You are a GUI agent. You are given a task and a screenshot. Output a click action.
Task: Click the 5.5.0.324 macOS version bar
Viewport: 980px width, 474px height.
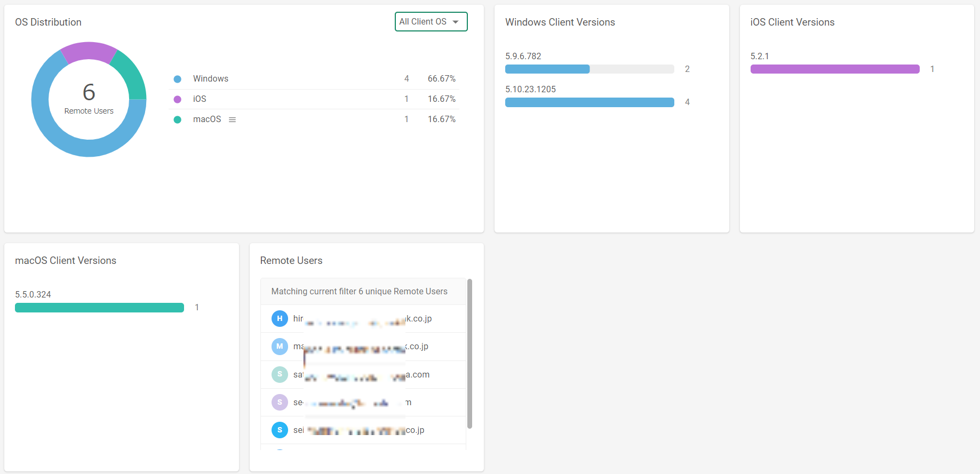click(99, 308)
